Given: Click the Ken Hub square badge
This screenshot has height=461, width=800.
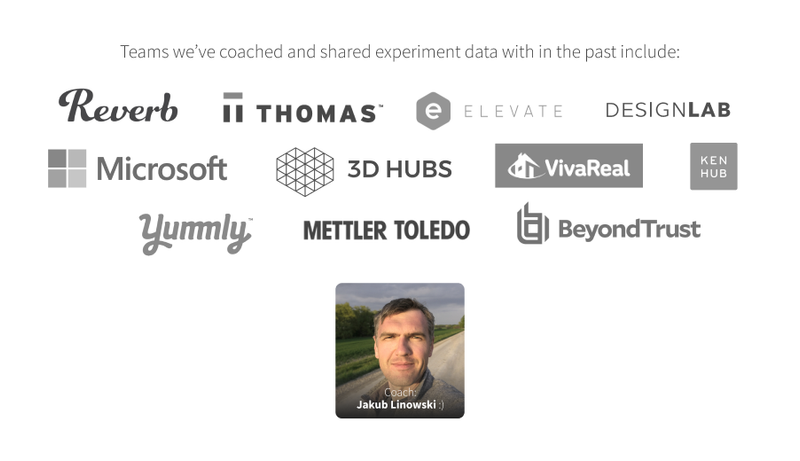Looking at the screenshot, I should point(713,166).
